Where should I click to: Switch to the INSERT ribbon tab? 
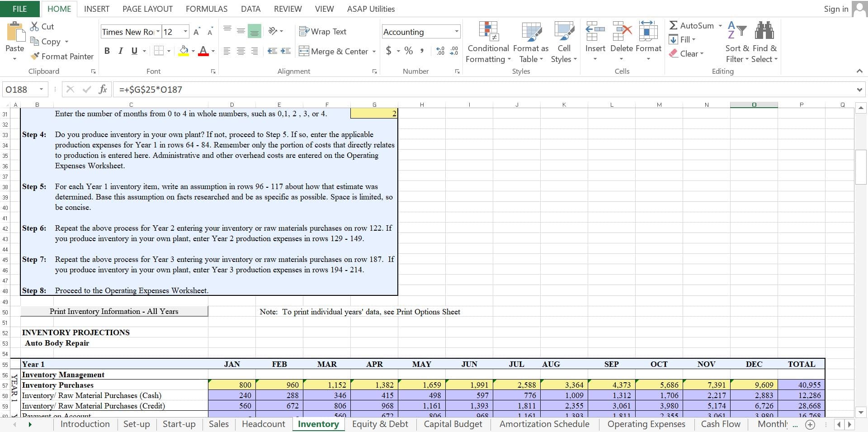pyautogui.click(x=97, y=9)
